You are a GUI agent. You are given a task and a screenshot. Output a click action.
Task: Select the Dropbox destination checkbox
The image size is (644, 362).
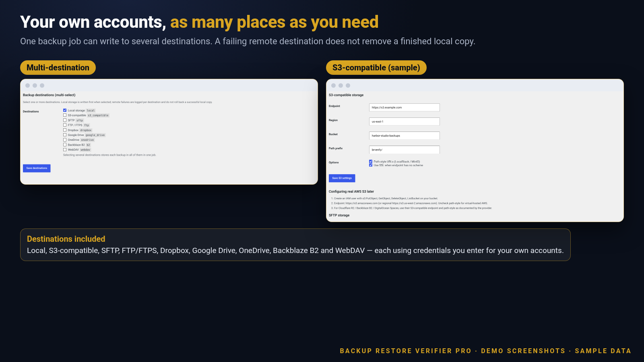(65, 130)
